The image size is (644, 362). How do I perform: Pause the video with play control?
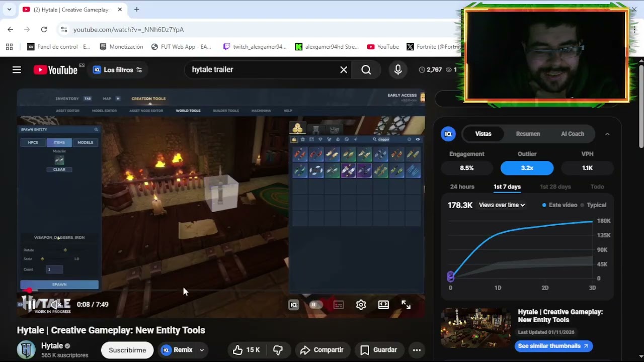coord(31,304)
